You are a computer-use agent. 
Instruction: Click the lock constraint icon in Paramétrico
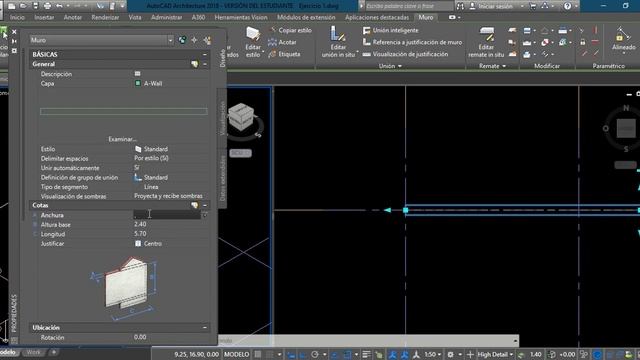[x=582, y=42]
